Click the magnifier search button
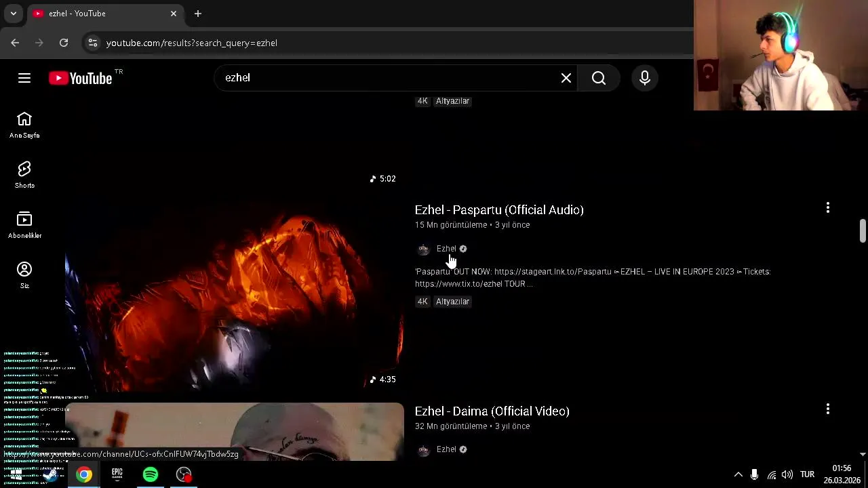The height and width of the screenshot is (488, 868). pos(599,78)
